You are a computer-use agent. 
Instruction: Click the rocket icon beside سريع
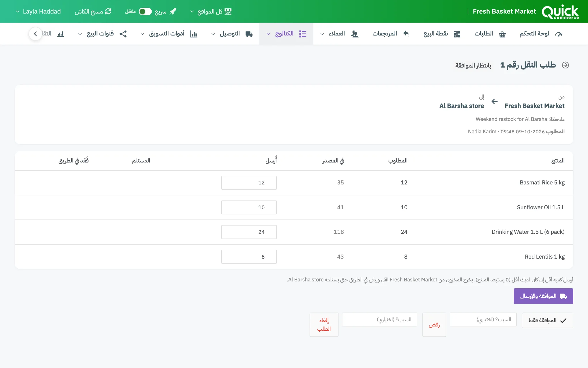173,12
